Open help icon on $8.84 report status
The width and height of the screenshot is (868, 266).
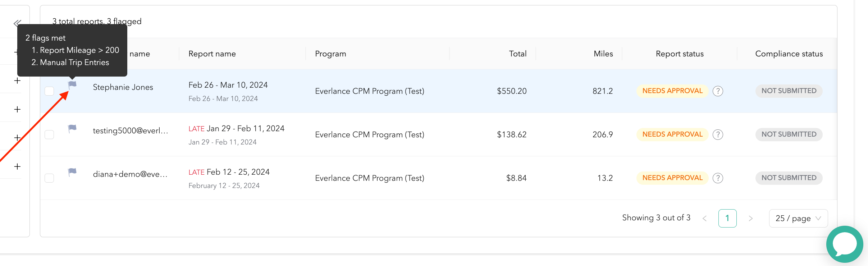tap(718, 178)
